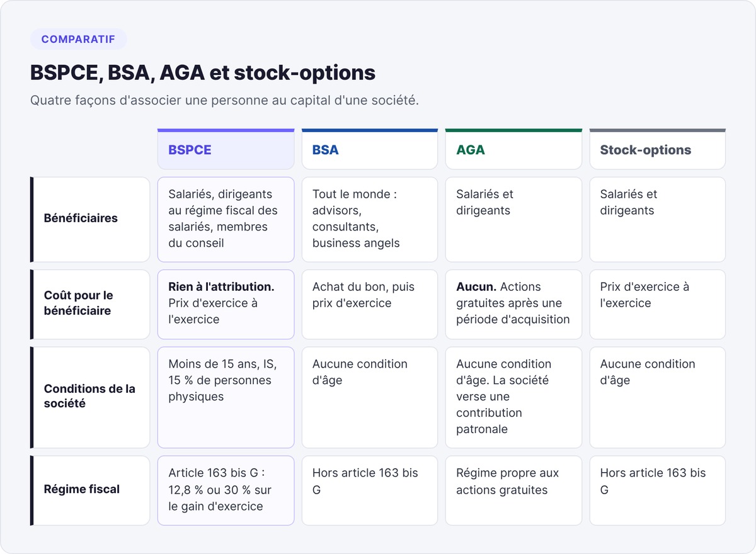The width and height of the screenshot is (756, 554).
Task: Select the AGA column header
Action: pyautogui.click(x=513, y=149)
